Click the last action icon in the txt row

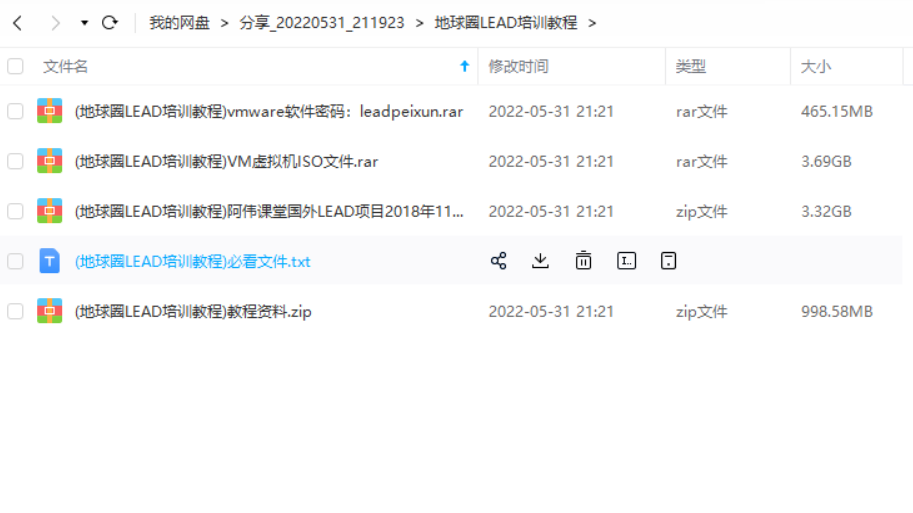pos(668,261)
